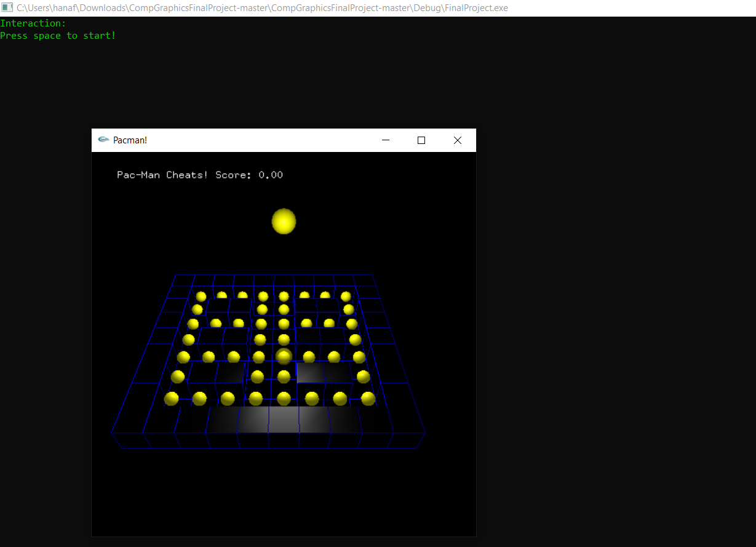Click the maximize button of the Pacman! window
This screenshot has height=547, width=756.
pos(421,140)
